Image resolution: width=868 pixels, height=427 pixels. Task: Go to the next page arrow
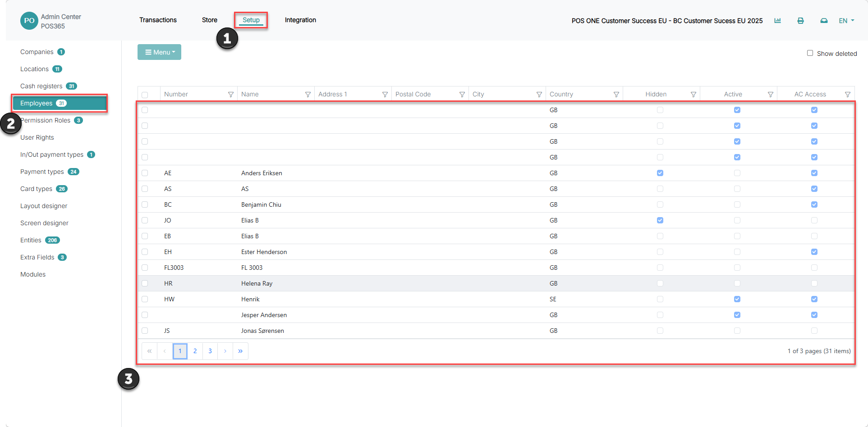tap(225, 351)
